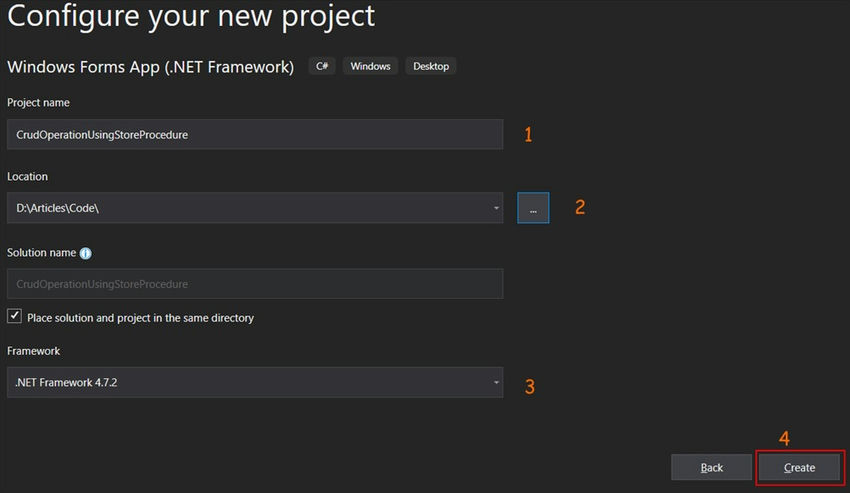Click the Desktop project type tag
The height and width of the screenshot is (493, 850).
431,66
